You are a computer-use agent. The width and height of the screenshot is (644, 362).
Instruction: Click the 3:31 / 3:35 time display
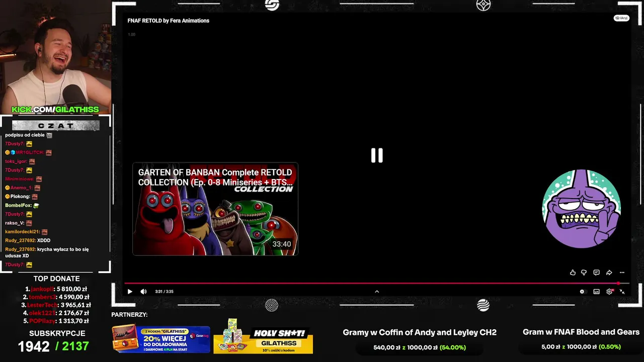[164, 292]
